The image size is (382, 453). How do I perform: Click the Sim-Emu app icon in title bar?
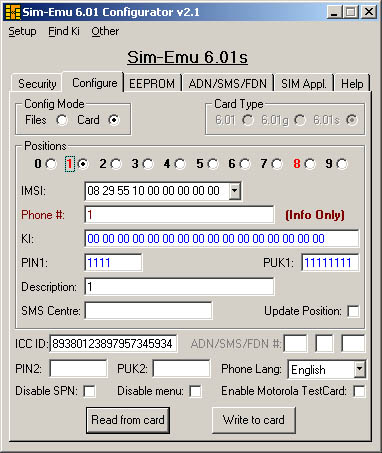(13, 12)
